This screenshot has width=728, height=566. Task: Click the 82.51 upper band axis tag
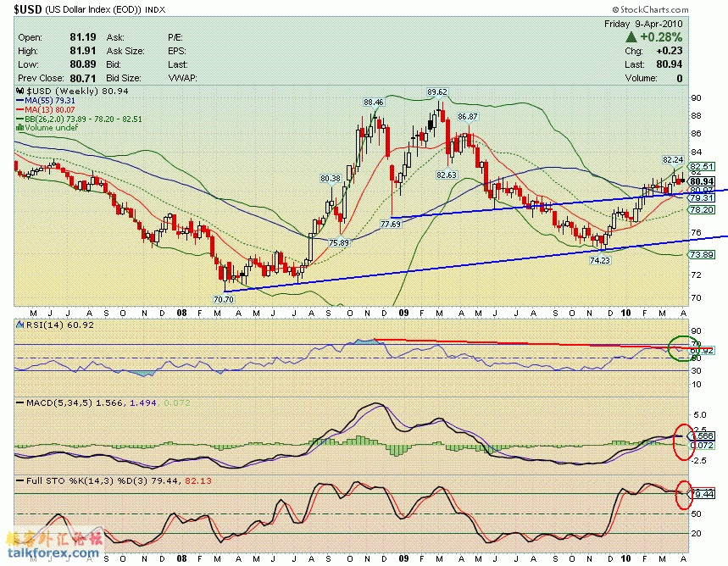pos(702,166)
